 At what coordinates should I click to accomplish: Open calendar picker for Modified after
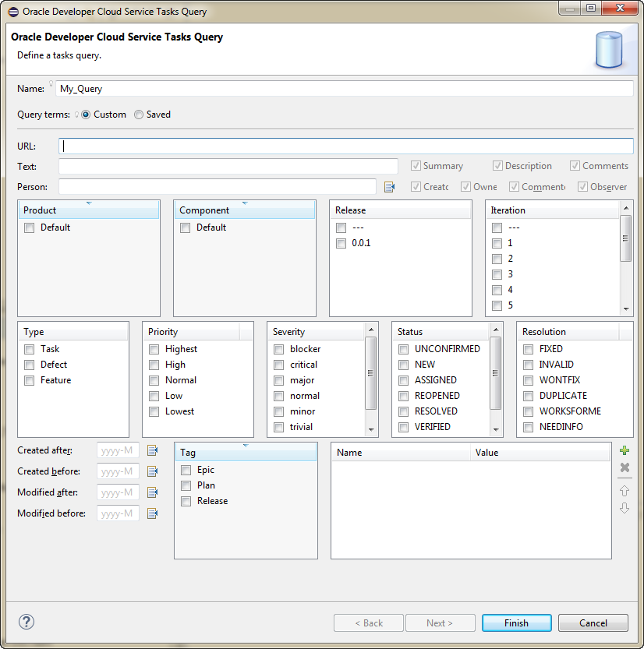(152, 492)
